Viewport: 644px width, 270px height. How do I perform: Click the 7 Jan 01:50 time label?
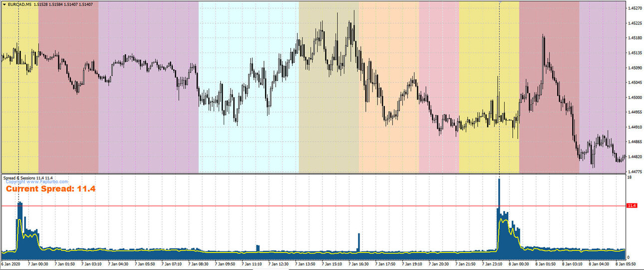[x=64, y=264]
